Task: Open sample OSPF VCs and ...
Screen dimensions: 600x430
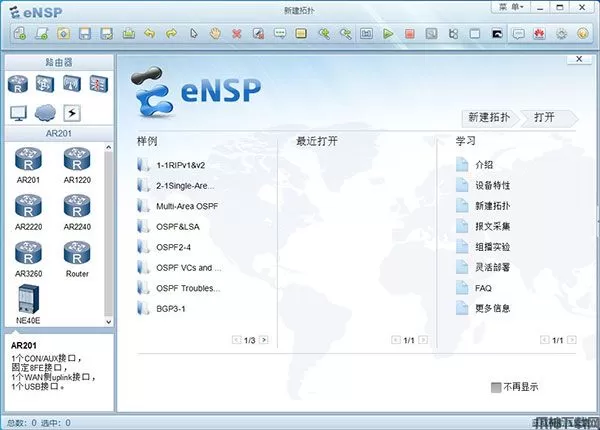Action: tap(179, 268)
